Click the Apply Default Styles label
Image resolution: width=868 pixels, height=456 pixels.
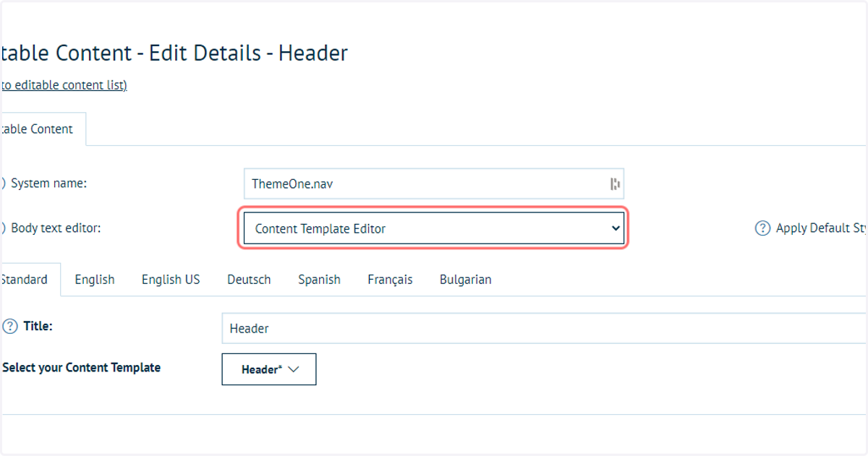pyautogui.click(x=822, y=228)
